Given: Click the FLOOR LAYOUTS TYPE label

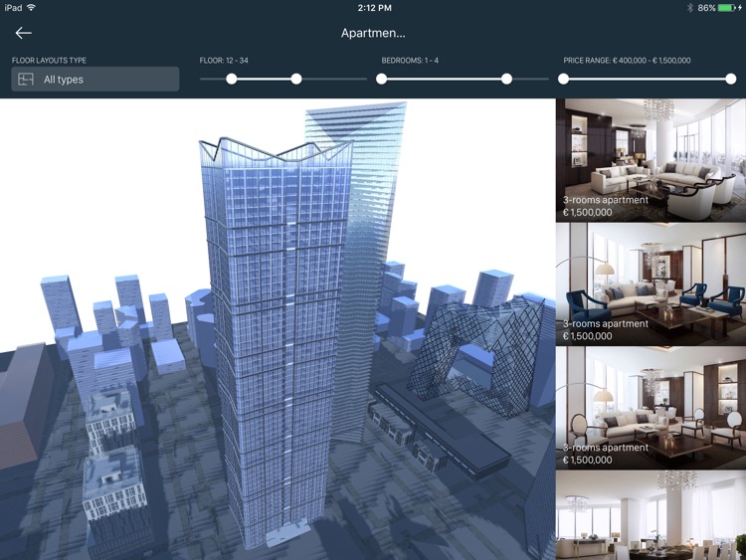Looking at the screenshot, I should [x=49, y=61].
